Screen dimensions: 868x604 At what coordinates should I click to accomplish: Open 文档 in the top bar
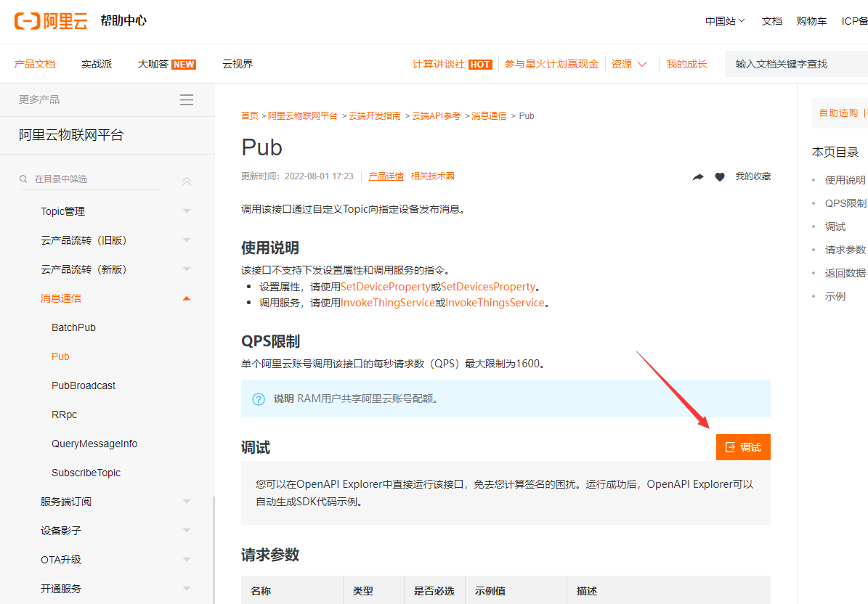point(771,21)
